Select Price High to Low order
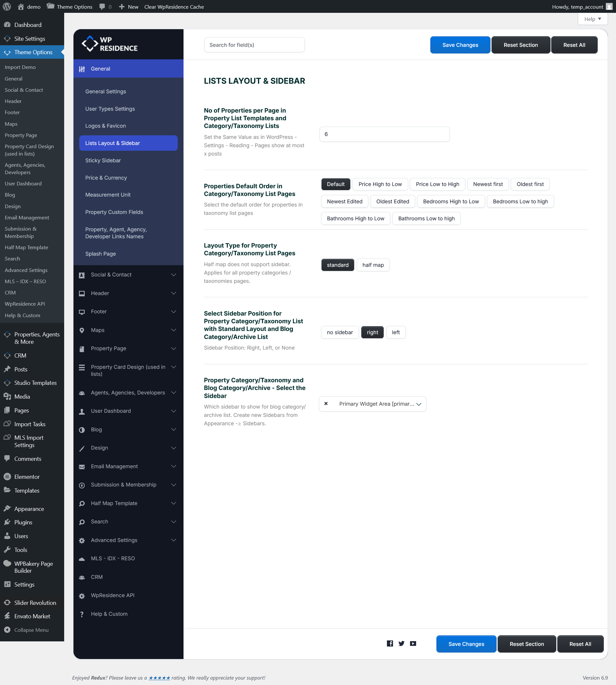Screen dimensions: 616x685 pos(380,184)
